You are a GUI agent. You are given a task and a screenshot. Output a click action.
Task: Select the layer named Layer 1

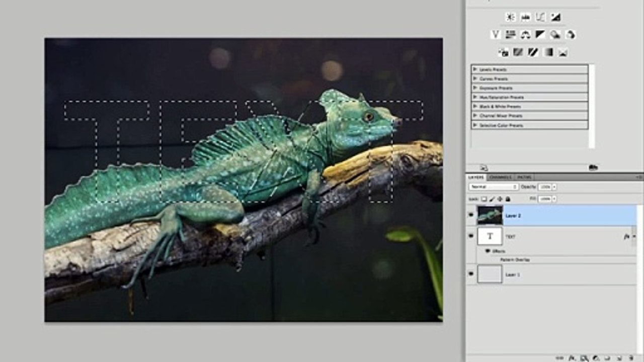tap(513, 275)
